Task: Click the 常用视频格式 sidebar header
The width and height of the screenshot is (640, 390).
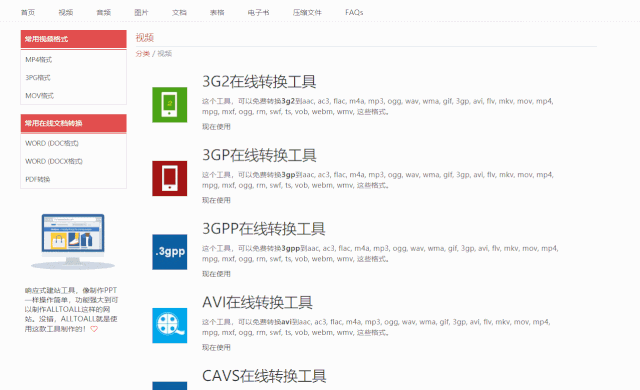Action: pyautogui.click(x=73, y=39)
